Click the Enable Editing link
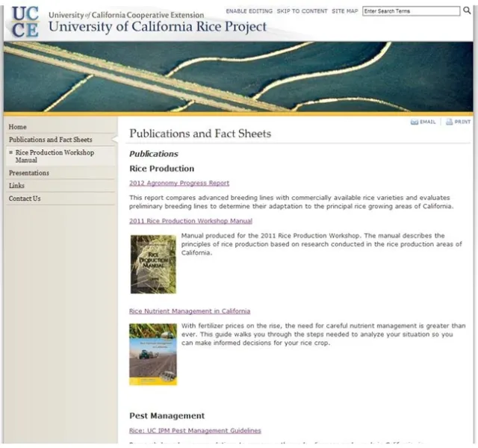This screenshot has height=448, width=478. click(248, 12)
